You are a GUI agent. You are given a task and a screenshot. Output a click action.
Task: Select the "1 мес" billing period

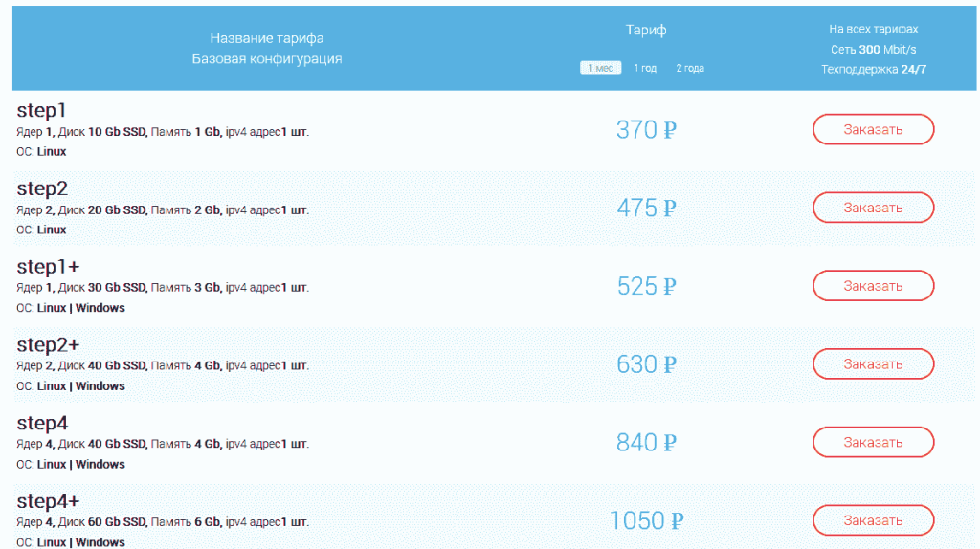pyautogui.click(x=601, y=69)
